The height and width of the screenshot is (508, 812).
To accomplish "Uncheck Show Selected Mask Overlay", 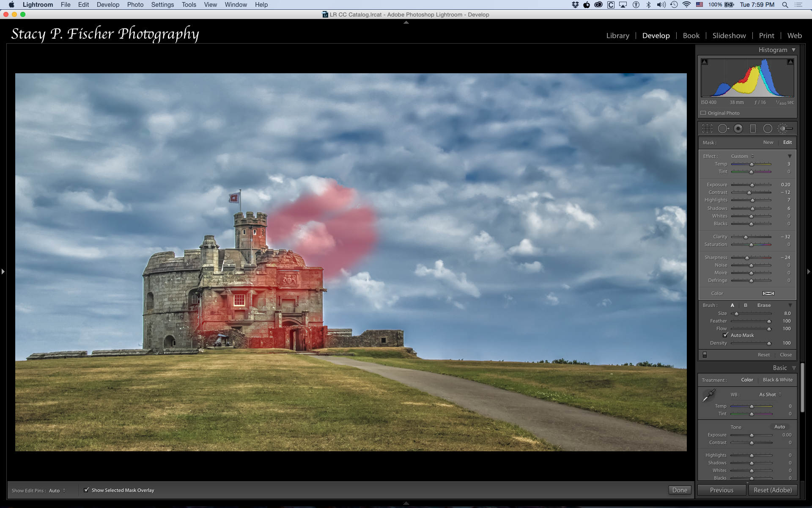I will click(87, 490).
